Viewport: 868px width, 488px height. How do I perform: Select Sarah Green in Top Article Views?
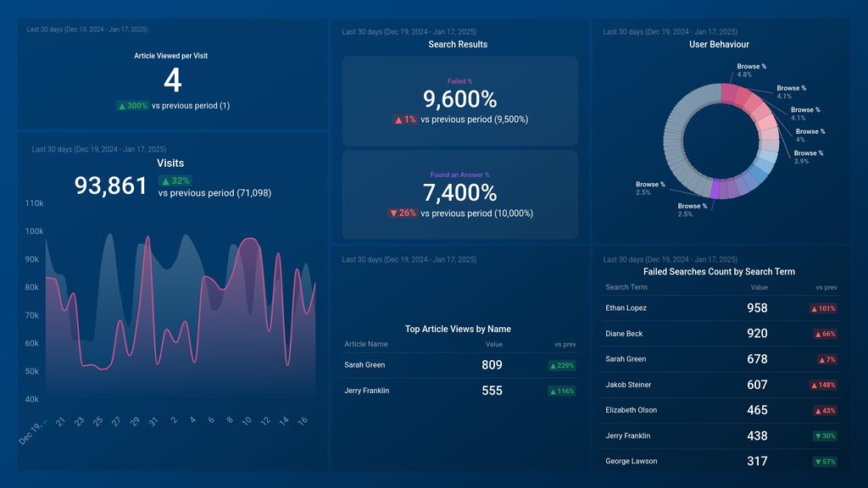pos(364,365)
